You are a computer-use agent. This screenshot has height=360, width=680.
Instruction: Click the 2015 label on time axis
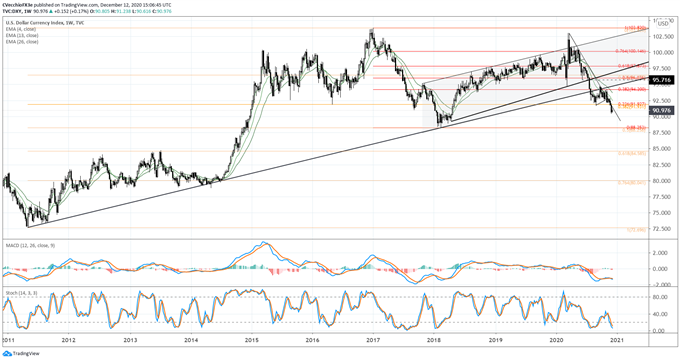(252, 340)
